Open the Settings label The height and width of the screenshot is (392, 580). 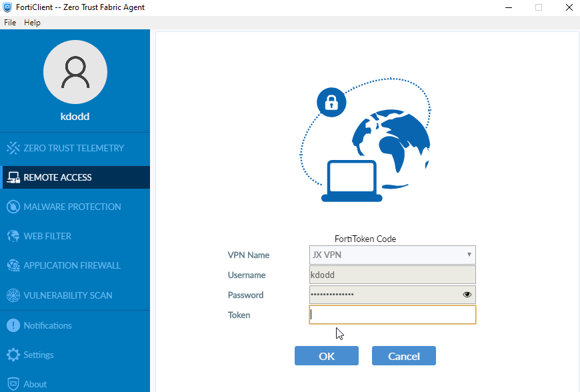[39, 355]
